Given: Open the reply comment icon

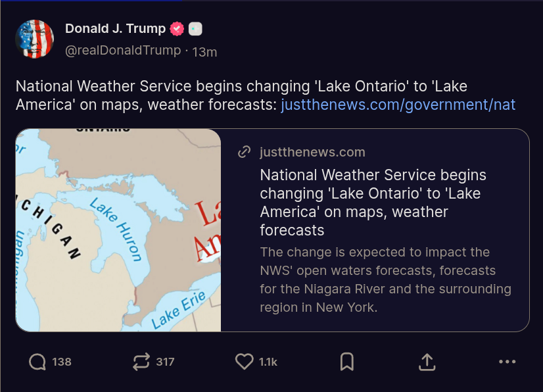Looking at the screenshot, I should click(37, 362).
